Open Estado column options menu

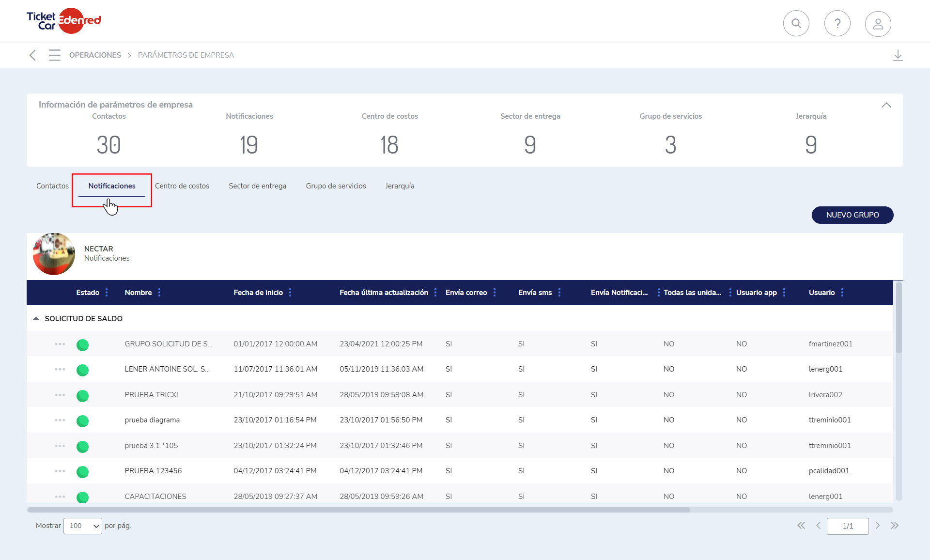[107, 293]
